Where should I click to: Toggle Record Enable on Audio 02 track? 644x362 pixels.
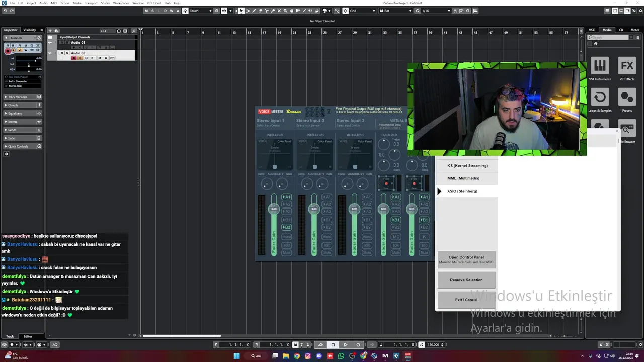[x=73, y=58]
